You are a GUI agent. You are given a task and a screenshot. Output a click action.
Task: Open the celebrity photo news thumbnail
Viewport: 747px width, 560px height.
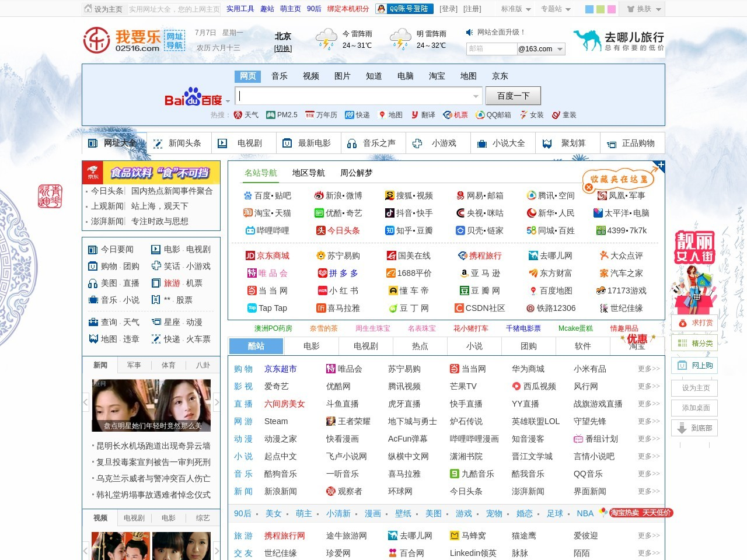(151, 405)
